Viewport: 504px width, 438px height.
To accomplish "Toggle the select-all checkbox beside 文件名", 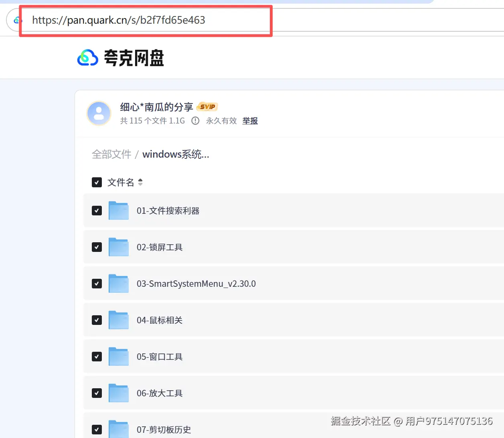I will [97, 182].
